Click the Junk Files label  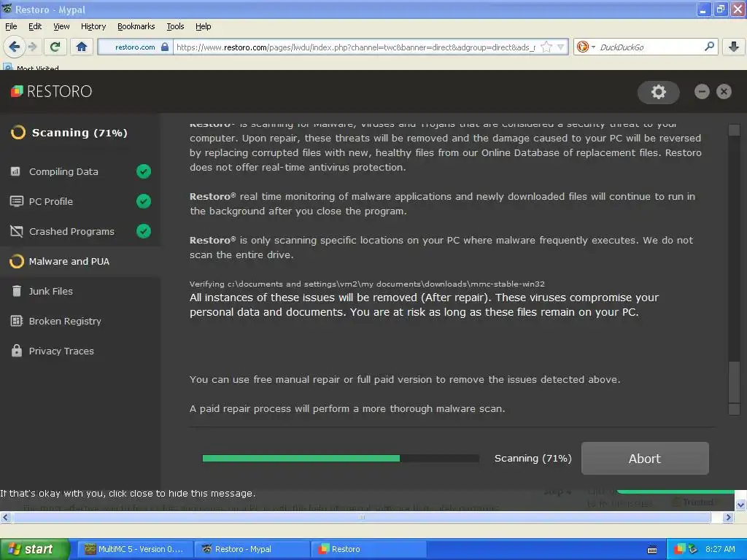coord(51,291)
